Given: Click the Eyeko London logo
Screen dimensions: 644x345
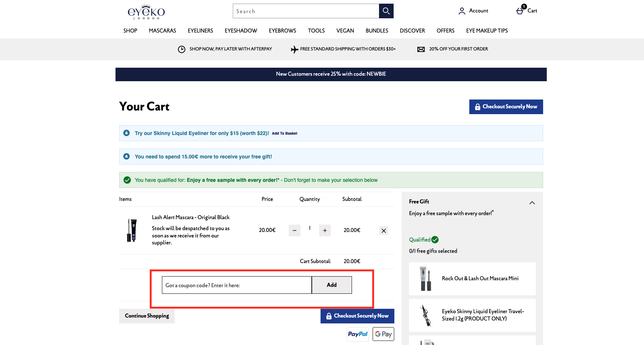Looking at the screenshot, I should (x=146, y=12).
